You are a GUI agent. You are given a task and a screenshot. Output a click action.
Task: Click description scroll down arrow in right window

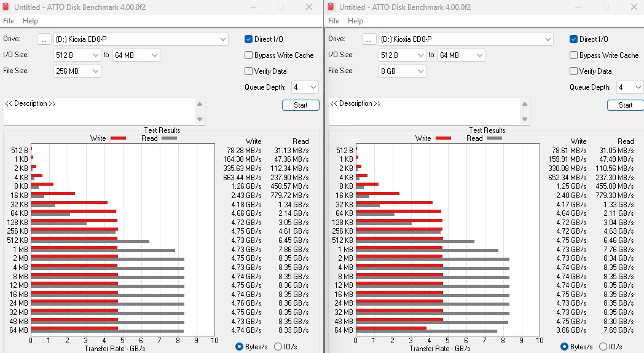pos(525,119)
